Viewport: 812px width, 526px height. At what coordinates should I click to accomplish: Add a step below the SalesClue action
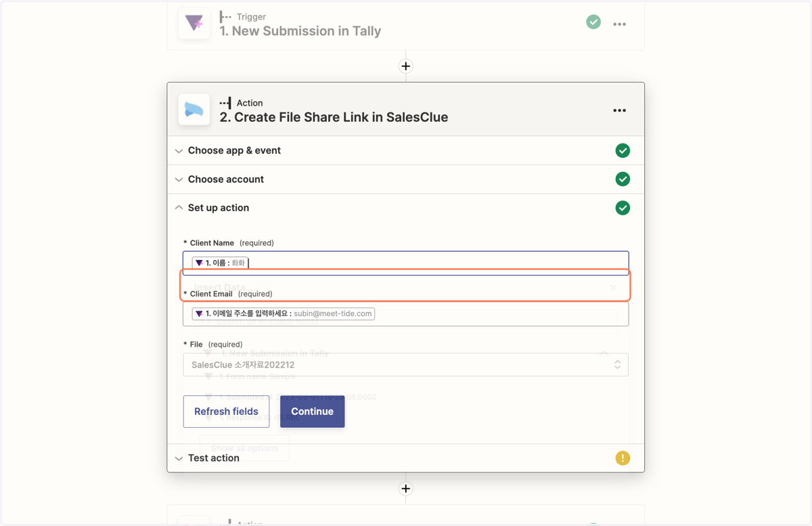(405, 489)
